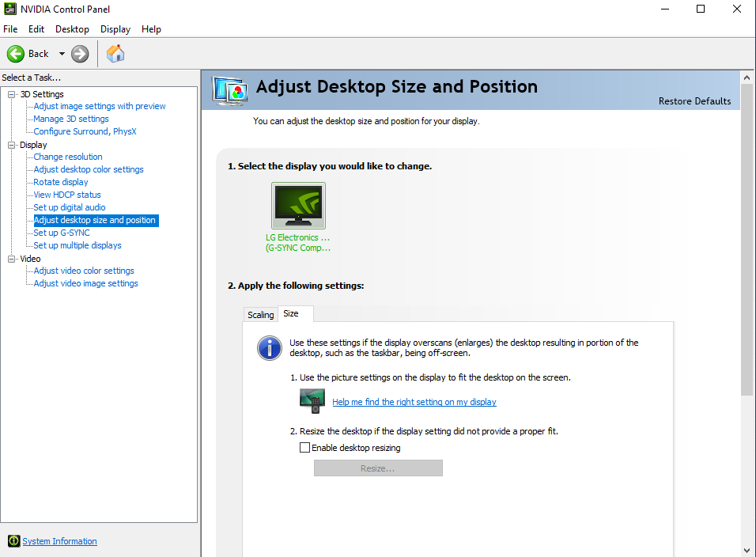Click the Adjust Desktop Size header icon
Viewport: 756px width, 557px height.
(230, 89)
